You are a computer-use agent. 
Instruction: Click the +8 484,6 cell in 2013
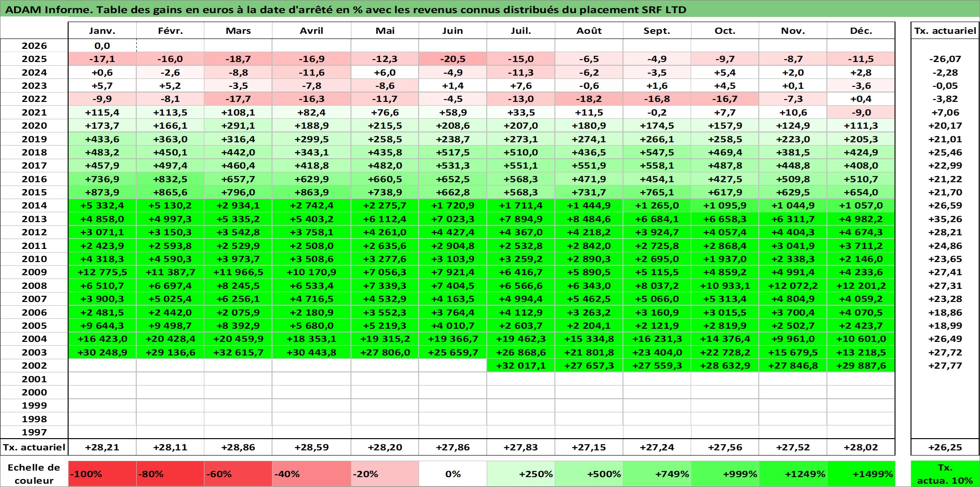589,219
